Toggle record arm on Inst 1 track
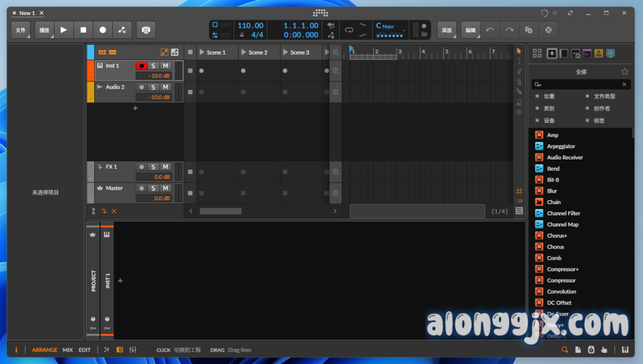This screenshot has height=364, width=643. click(141, 65)
